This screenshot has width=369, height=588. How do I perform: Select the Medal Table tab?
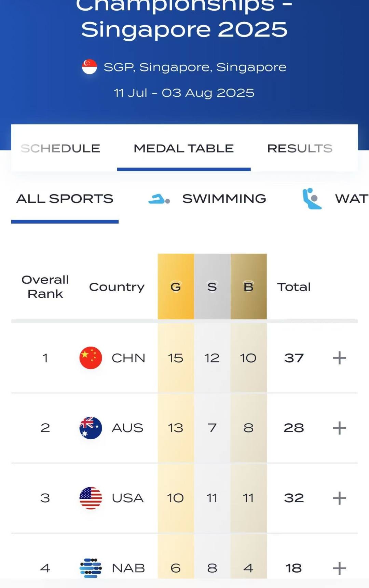(184, 148)
